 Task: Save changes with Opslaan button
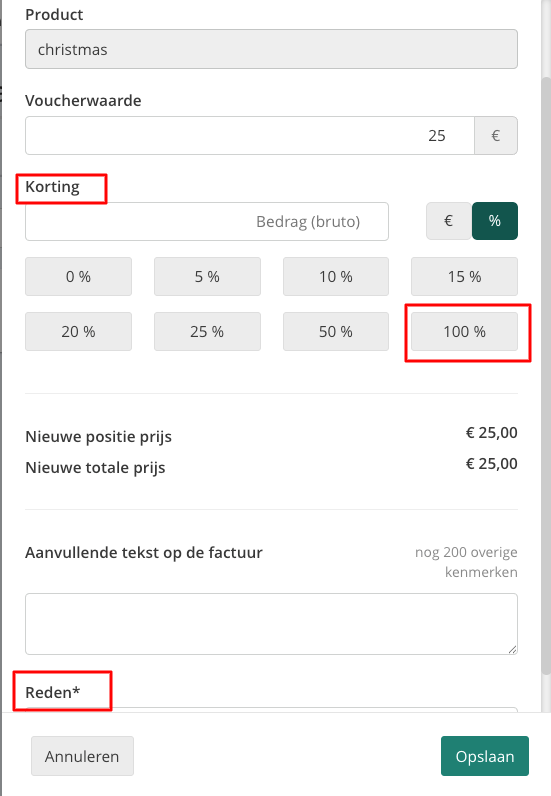484,756
